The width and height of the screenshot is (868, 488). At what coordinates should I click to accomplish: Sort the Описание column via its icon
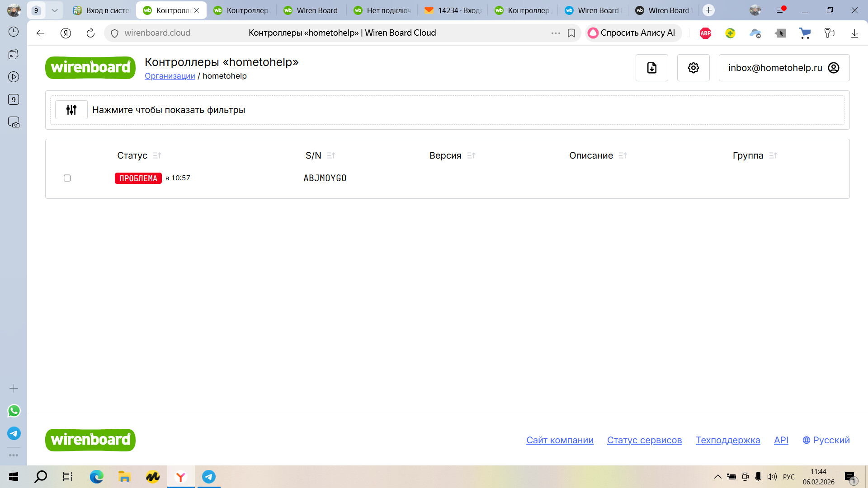point(623,155)
